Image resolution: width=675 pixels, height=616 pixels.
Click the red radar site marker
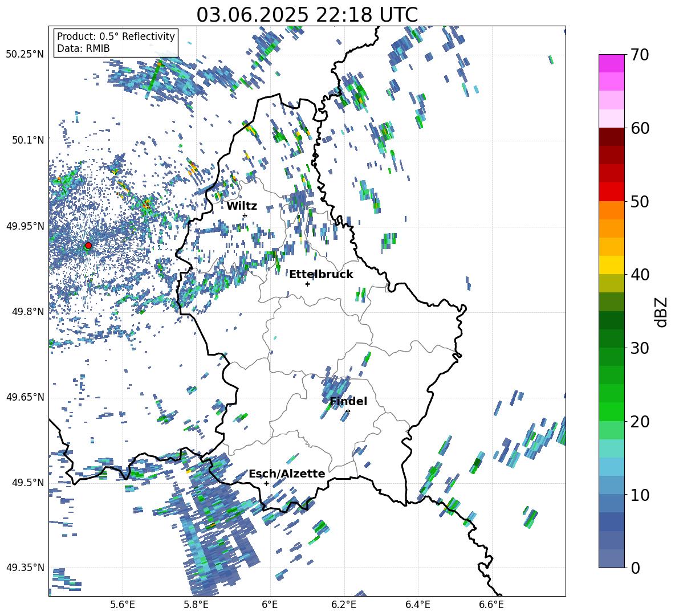[88, 246]
